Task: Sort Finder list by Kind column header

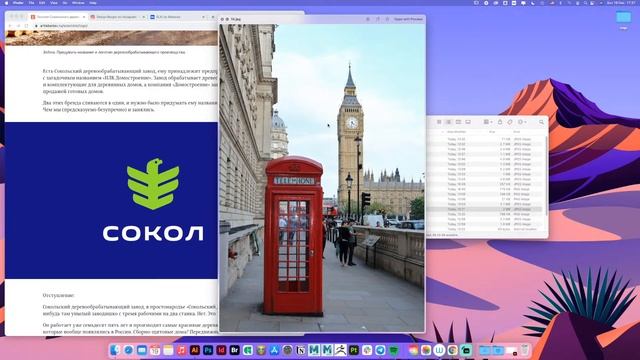Action: pos(517,132)
